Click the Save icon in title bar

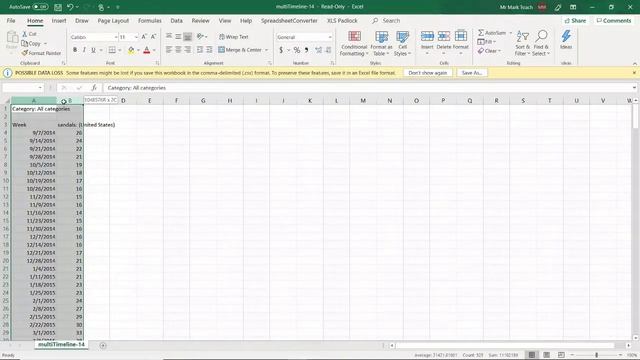(x=58, y=7)
